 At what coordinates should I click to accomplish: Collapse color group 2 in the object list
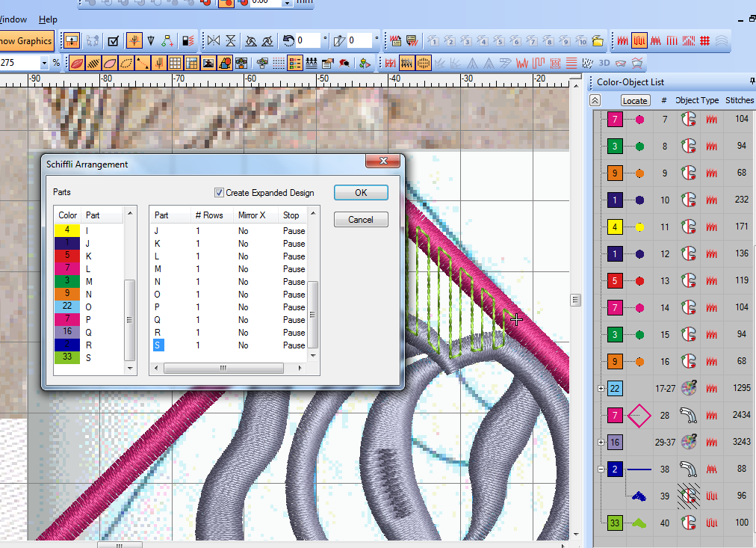[x=601, y=469]
